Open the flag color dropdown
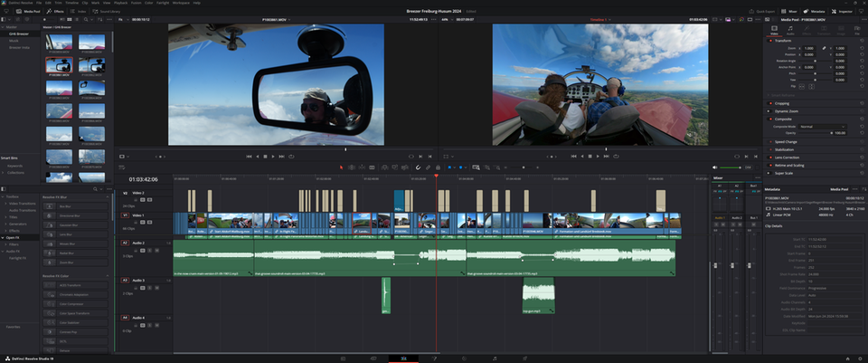The image size is (868, 363). [454, 167]
